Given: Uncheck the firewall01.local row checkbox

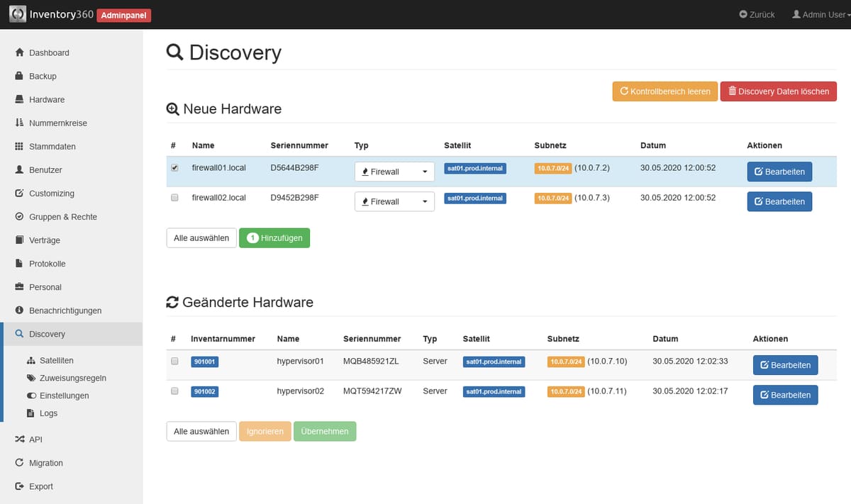Looking at the screenshot, I should click(x=174, y=168).
